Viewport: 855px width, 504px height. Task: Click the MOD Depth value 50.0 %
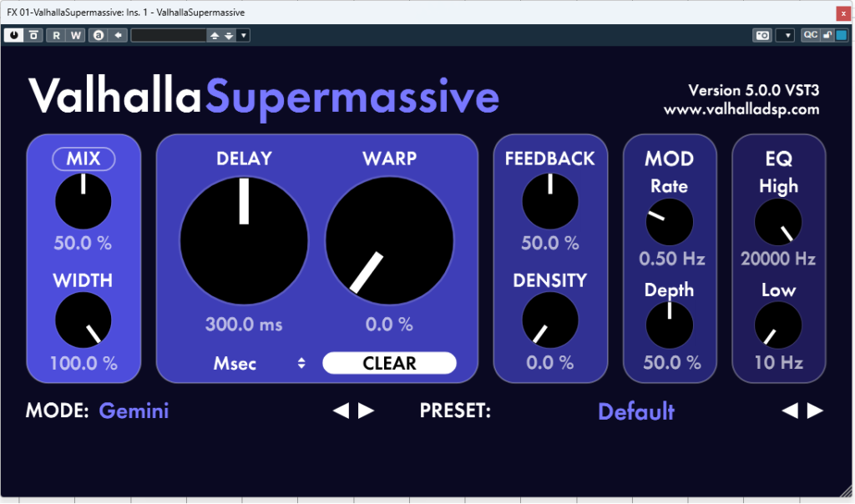[x=672, y=363]
